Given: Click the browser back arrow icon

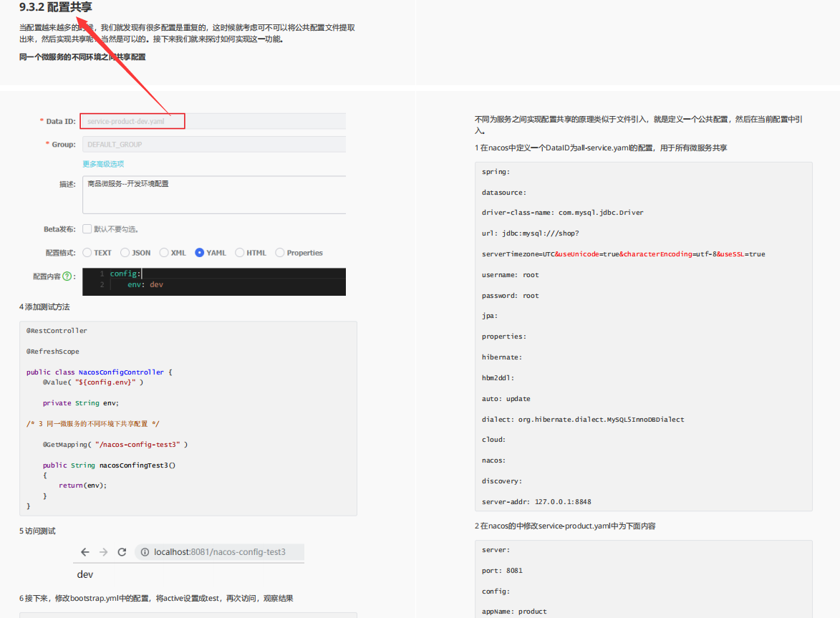Looking at the screenshot, I should click(85, 552).
